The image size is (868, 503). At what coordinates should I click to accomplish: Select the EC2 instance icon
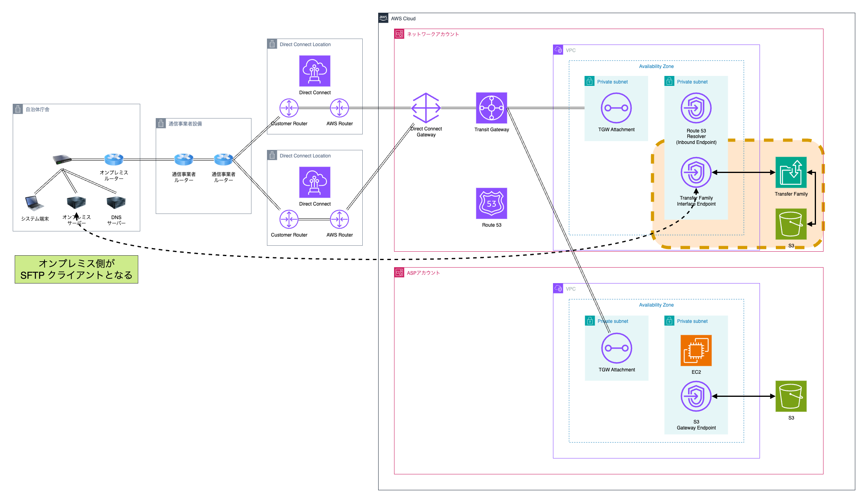[696, 350]
